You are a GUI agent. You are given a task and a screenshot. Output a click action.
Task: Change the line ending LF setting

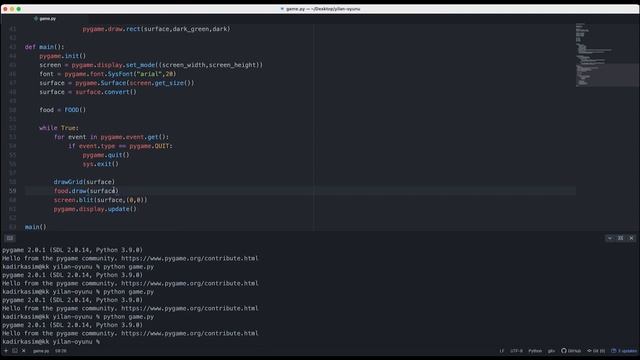click(x=502, y=351)
